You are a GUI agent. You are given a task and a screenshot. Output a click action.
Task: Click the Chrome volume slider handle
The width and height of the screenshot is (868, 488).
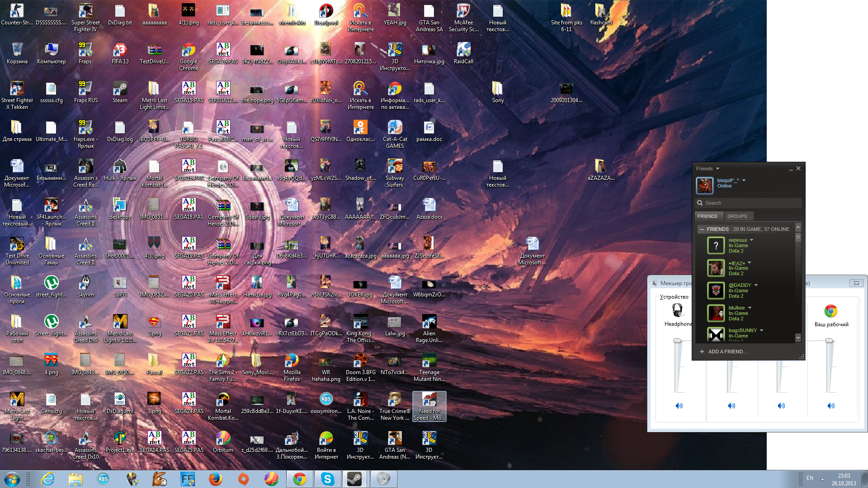point(830,341)
